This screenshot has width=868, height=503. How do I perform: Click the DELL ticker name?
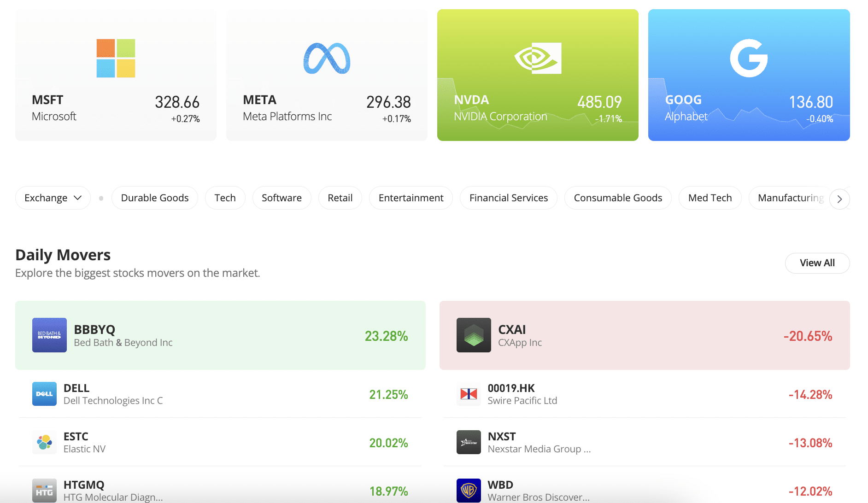coord(76,388)
